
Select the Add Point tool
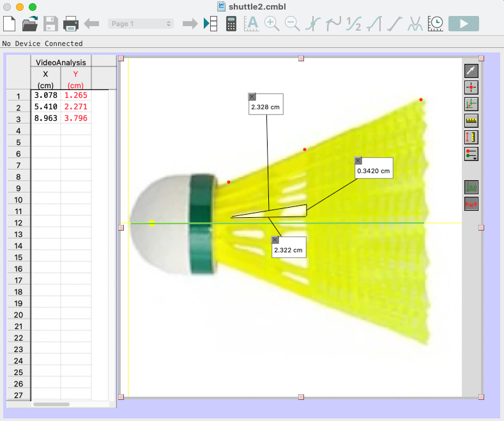(471, 88)
